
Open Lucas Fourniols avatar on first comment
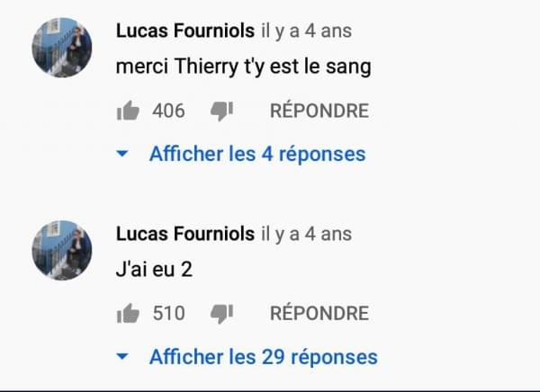(x=62, y=48)
